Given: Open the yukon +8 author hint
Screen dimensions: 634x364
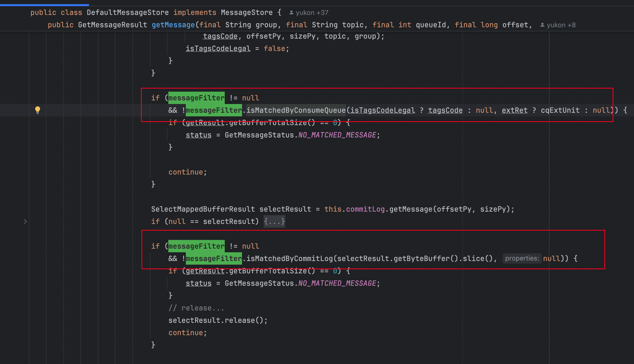Looking at the screenshot, I should [x=561, y=25].
